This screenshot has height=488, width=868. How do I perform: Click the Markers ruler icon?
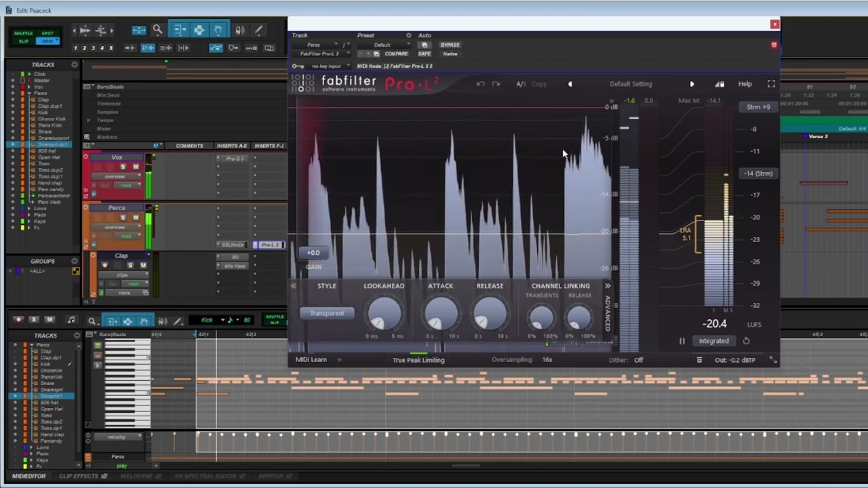coord(86,137)
